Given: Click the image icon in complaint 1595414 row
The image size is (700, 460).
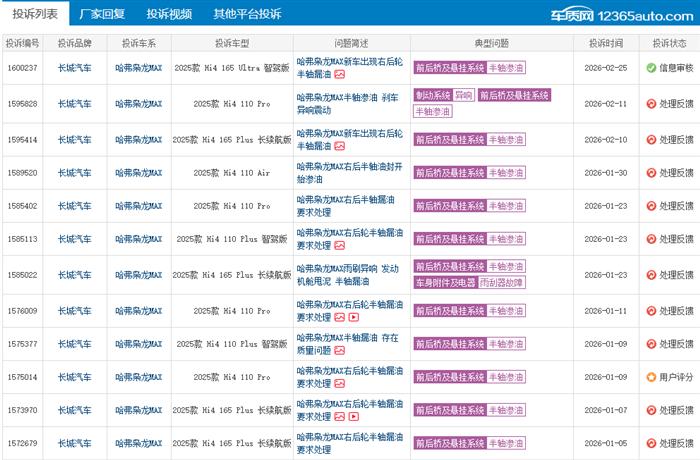Looking at the screenshot, I should tap(339, 145).
